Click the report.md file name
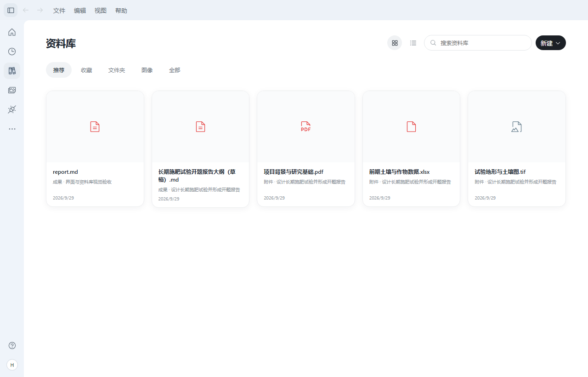588x377 pixels. (x=65, y=172)
